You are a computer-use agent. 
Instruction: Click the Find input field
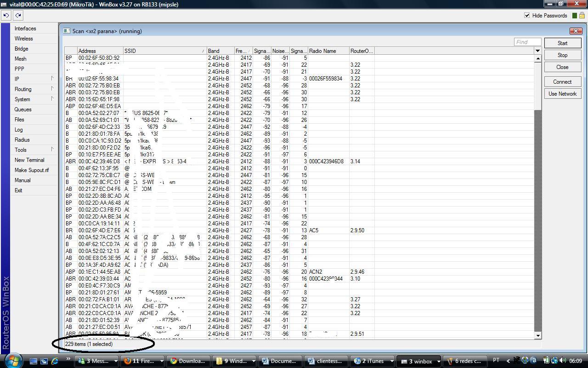(x=527, y=42)
